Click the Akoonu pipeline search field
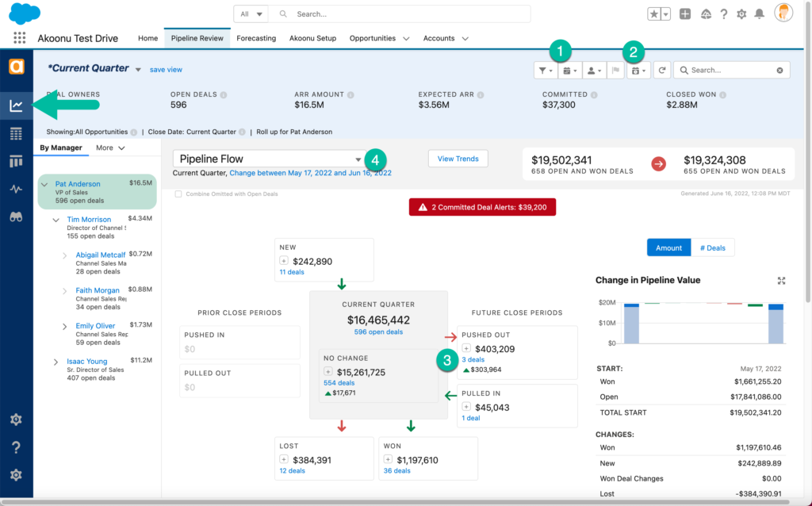 tap(726, 71)
